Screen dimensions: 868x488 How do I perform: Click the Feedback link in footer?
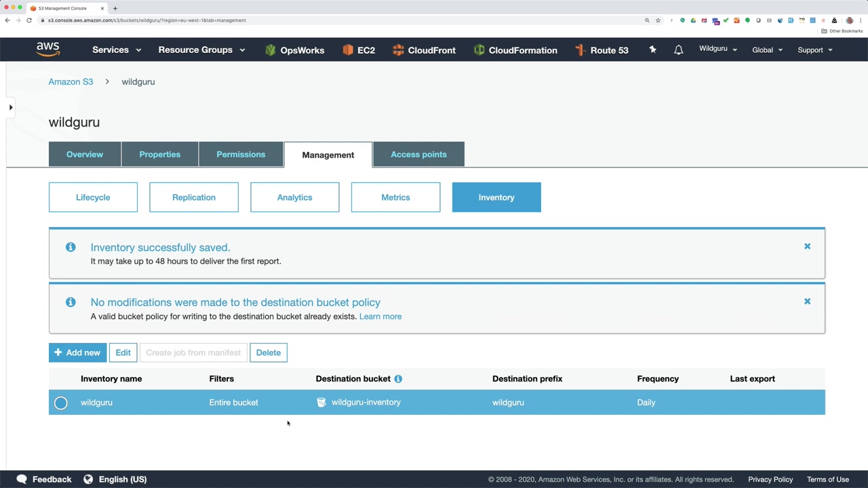tap(52, 479)
